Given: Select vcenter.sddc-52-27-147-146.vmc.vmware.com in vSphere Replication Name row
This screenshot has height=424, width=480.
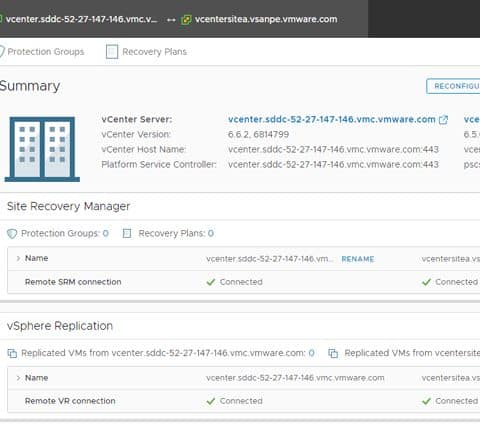Looking at the screenshot, I should (x=295, y=378).
